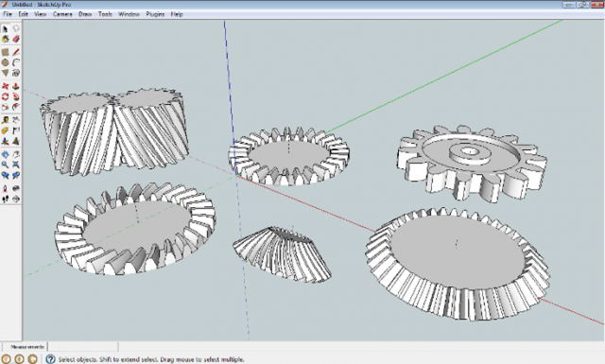
Task: Open the Draw menu
Action: [85, 14]
